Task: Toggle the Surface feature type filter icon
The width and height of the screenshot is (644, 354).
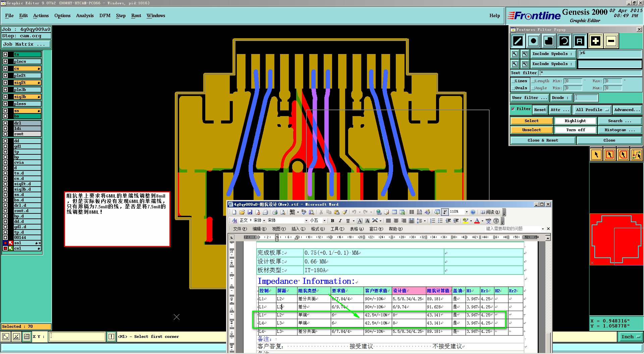Action: click(549, 41)
